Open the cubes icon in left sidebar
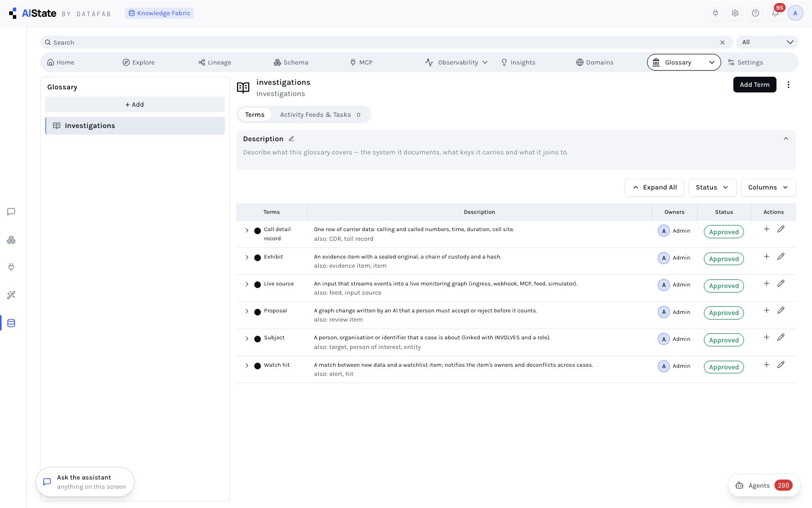Screen dimensions: 812x508 (11, 240)
